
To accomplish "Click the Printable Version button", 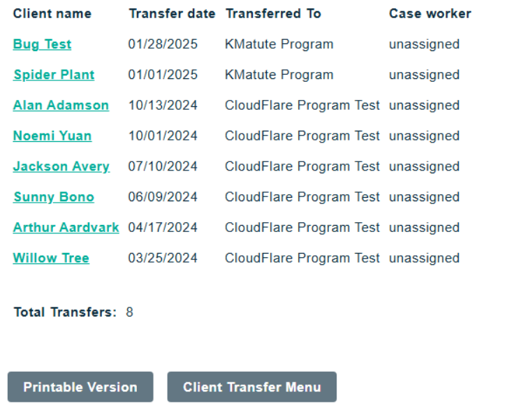I will tap(80, 387).
